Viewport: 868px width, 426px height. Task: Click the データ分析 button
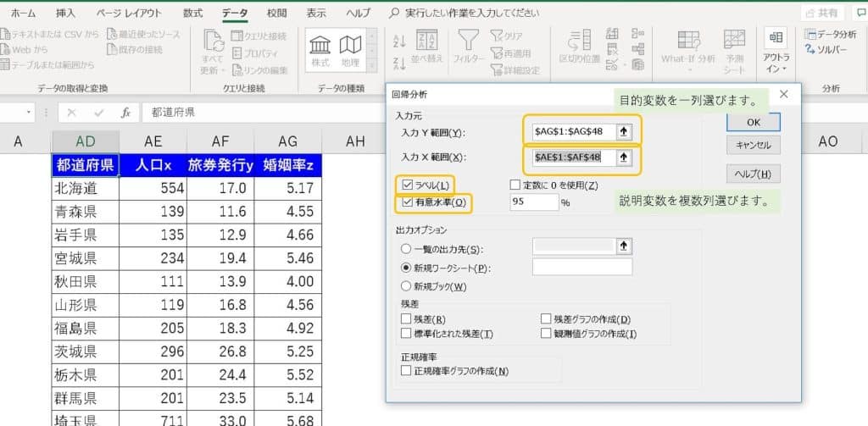831,35
